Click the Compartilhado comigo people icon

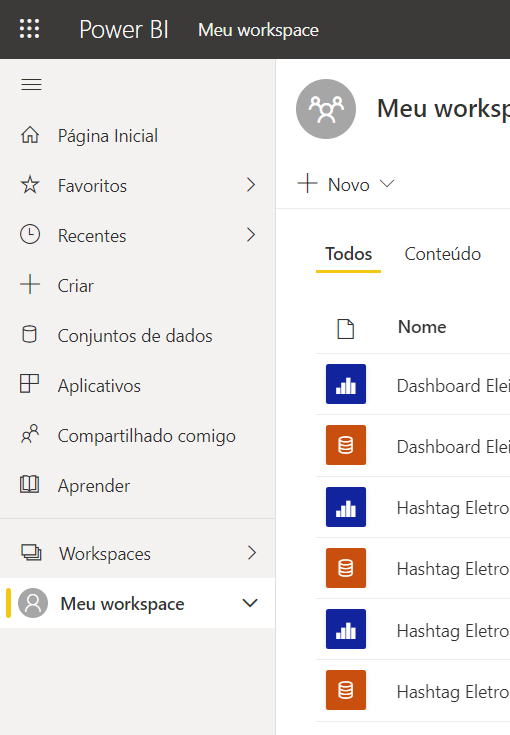[x=30, y=434]
